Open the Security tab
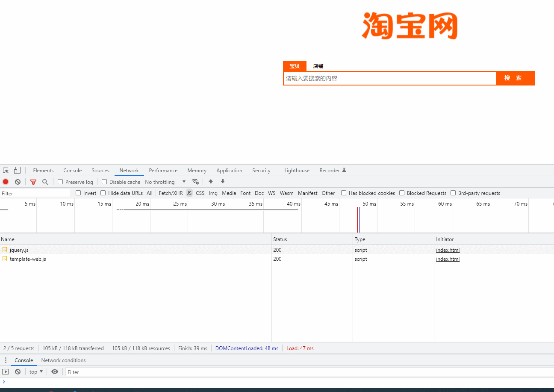554x392 pixels. [261, 170]
